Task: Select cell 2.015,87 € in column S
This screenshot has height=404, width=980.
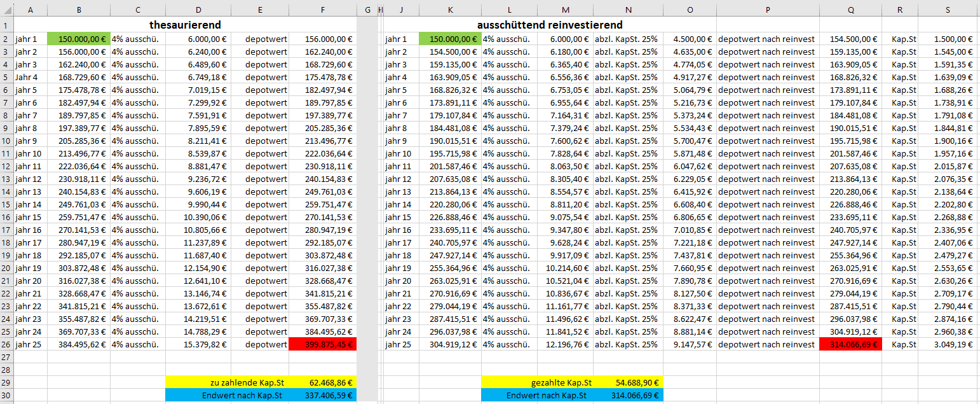Action: [x=949, y=166]
